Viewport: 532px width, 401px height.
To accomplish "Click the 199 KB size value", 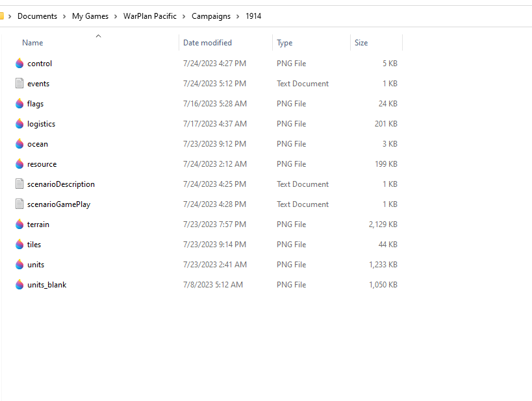I will [x=386, y=164].
